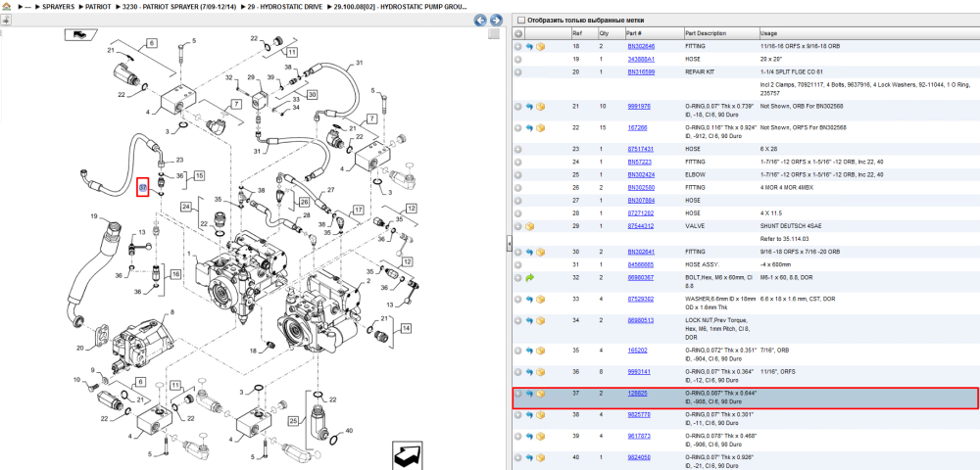Navigate to next diagram with right arrow
The image size is (980, 470).
point(496,20)
